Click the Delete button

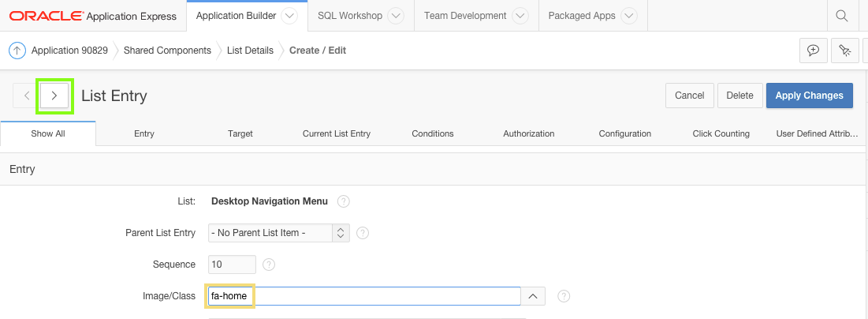pyautogui.click(x=739, y=96)
